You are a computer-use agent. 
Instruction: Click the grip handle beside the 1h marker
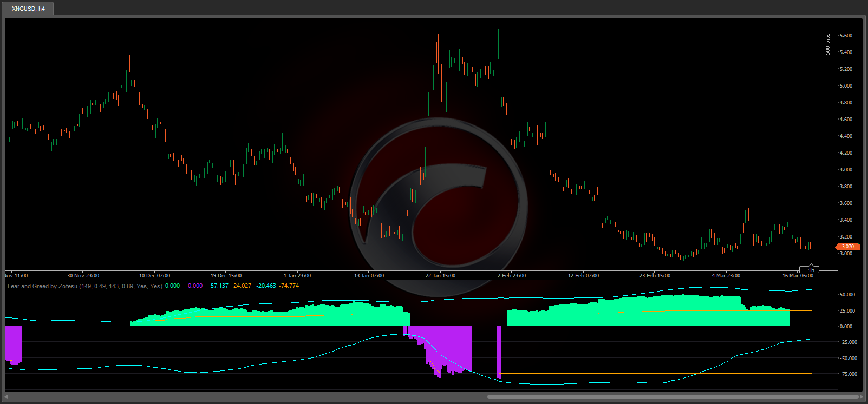(802, 270)
